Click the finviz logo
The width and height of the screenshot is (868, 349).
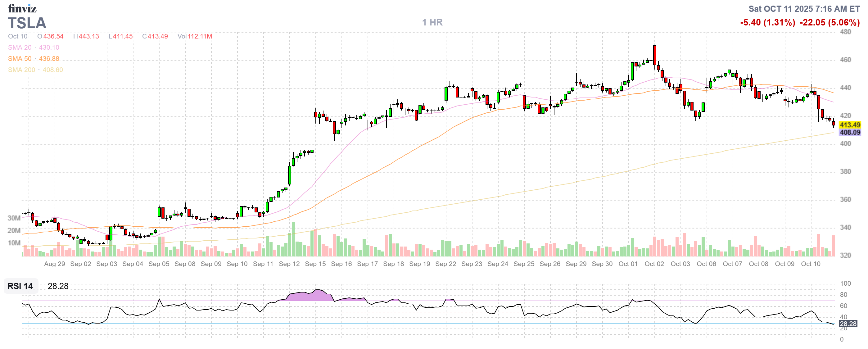22,8
